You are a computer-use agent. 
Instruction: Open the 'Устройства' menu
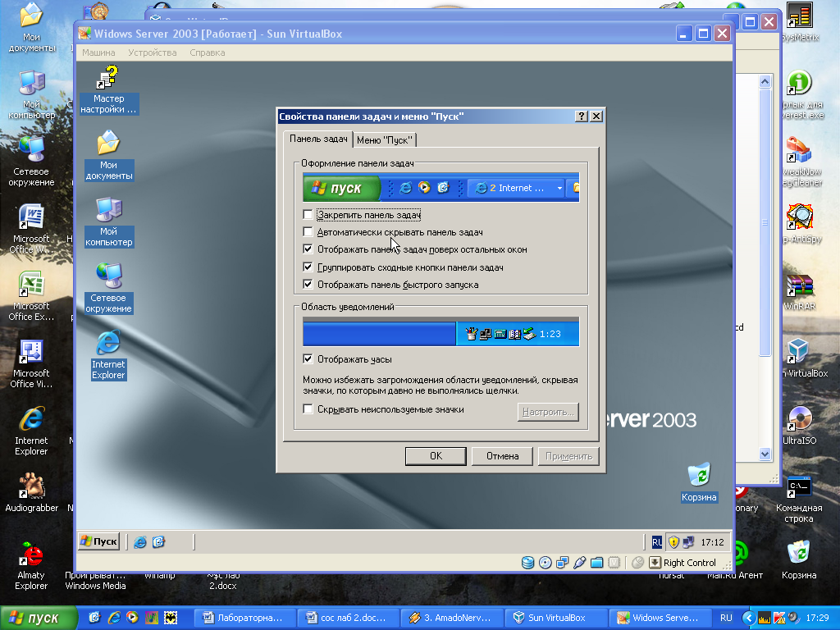152,52
